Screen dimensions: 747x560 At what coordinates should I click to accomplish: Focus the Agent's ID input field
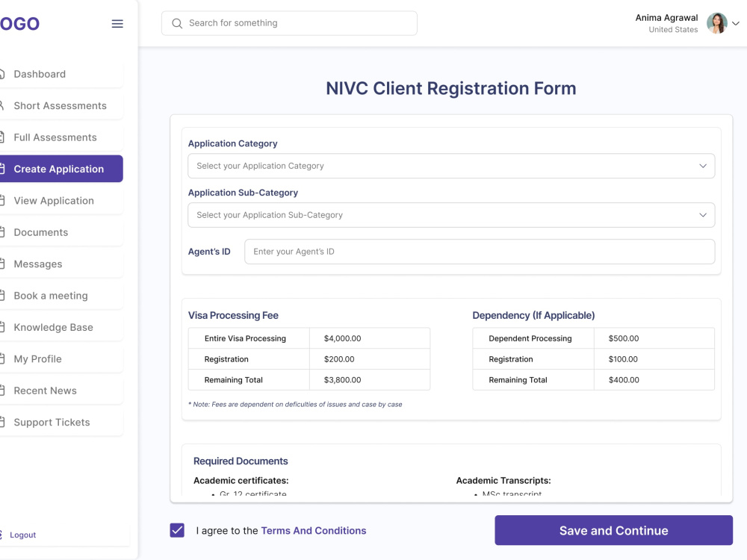[480, 252]
